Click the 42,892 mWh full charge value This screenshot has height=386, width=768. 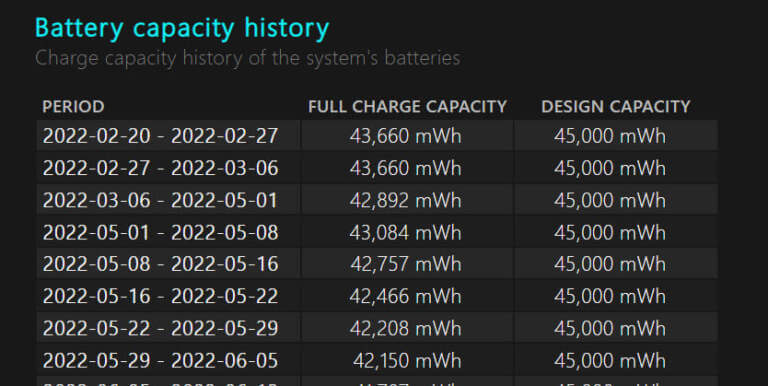[x=406, y=200]
